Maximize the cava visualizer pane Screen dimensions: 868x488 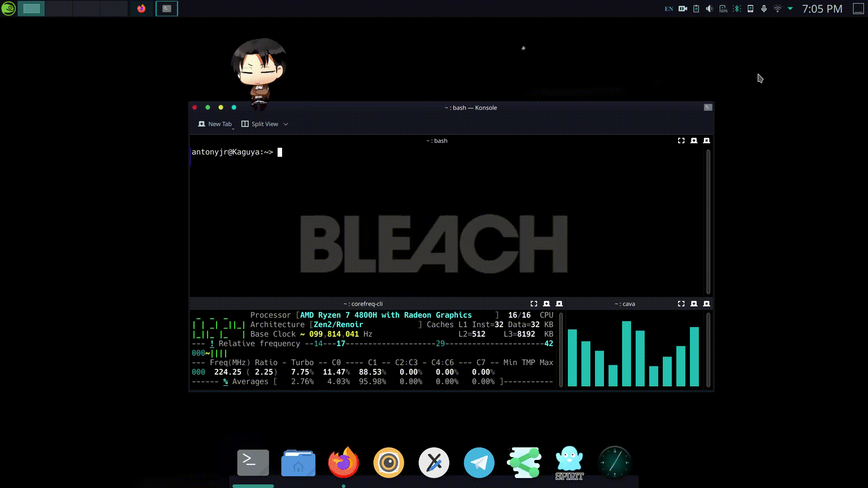coord(681,304)
